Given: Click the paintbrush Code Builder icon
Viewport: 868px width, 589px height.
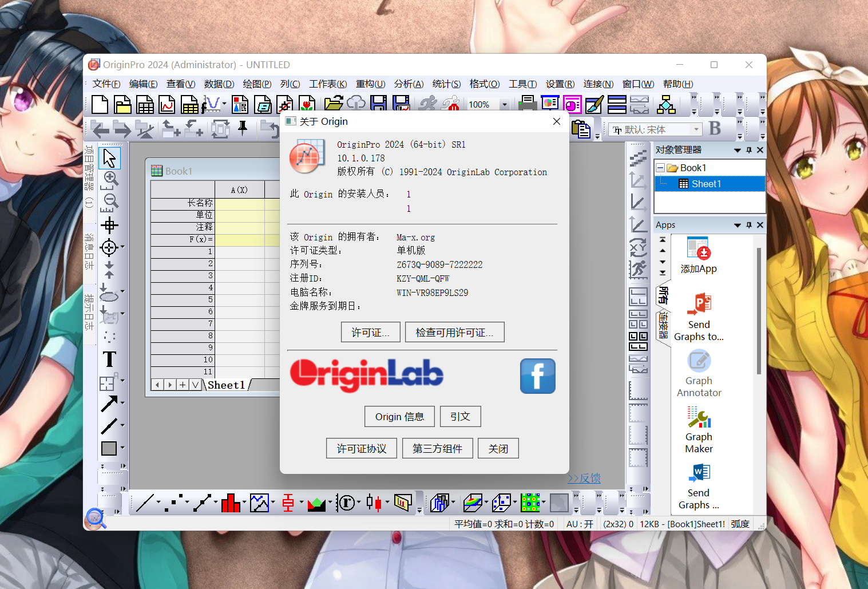Looking at the screenshot, I should [594, 104].
